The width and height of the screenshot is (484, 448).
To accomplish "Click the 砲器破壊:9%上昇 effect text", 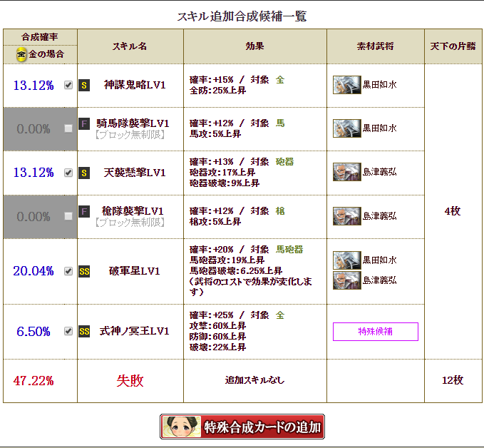I will coord(225,183).
